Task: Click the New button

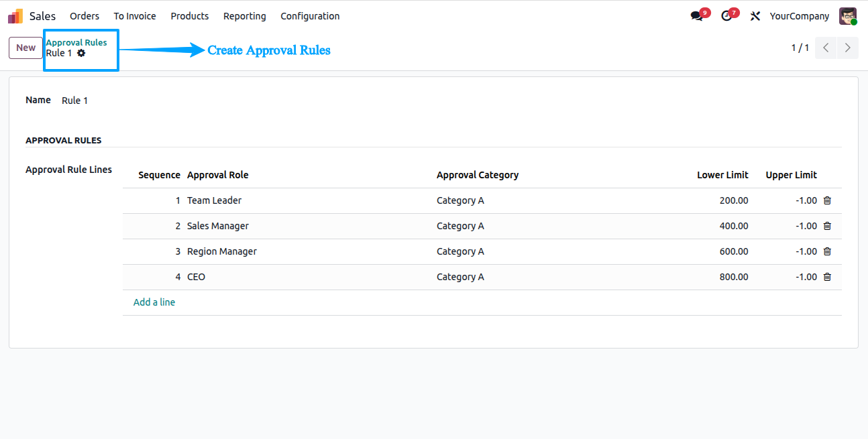Action: click(25, 48)
